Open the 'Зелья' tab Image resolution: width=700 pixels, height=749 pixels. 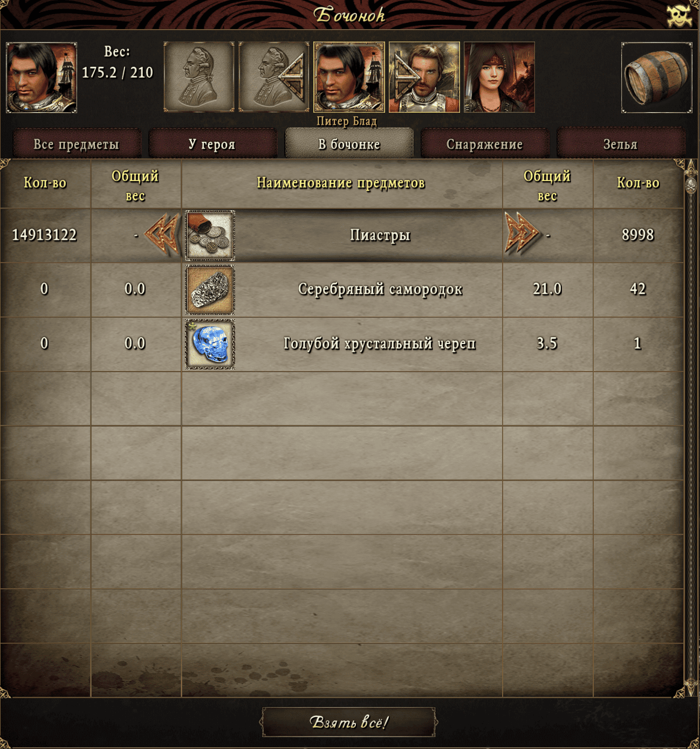(620, 144)
